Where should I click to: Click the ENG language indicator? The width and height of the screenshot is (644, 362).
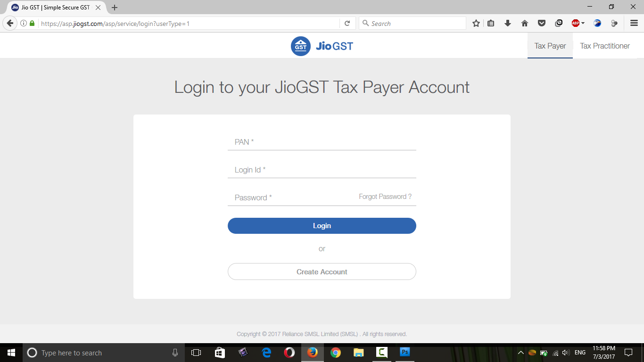[580, 353]
